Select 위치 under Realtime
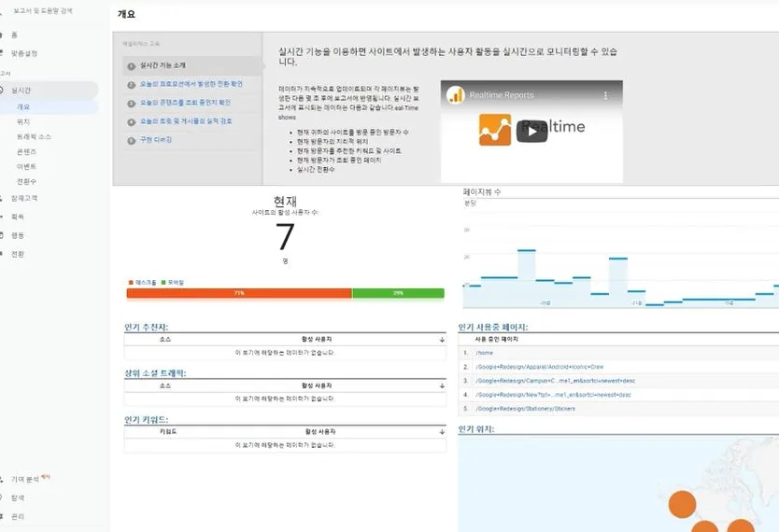The width and height of the screenshot is (779, 532). click(23, 121)
